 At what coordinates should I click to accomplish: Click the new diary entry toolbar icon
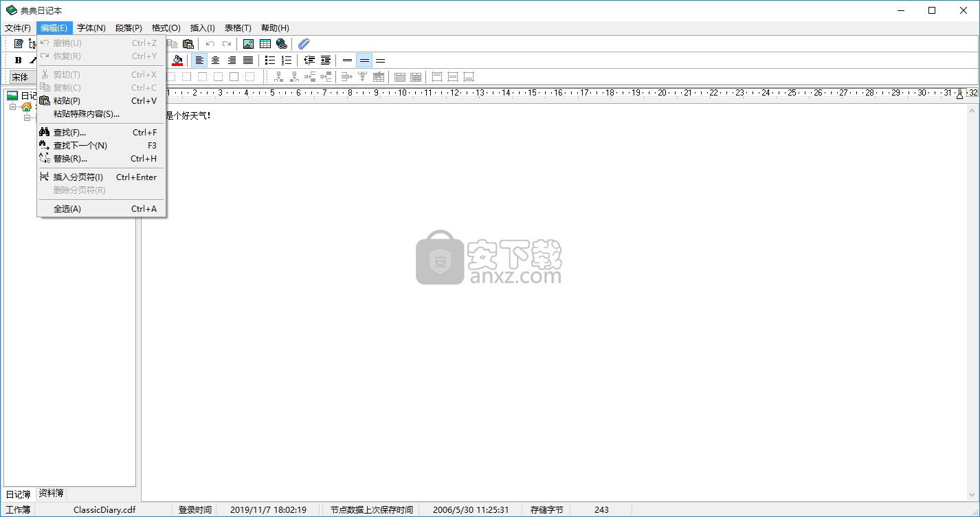pyautogui.click(x=19, y=43)
